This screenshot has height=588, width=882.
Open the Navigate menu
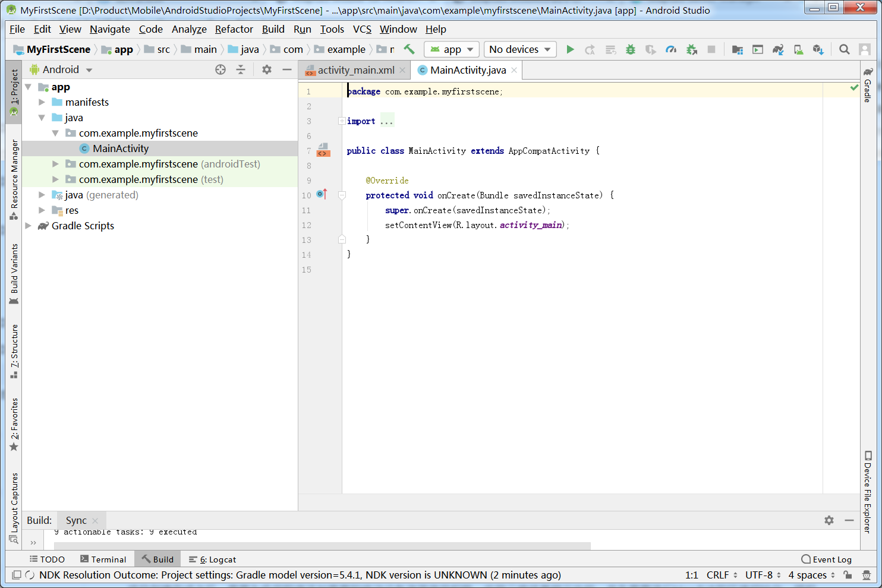tap(110, 29)
